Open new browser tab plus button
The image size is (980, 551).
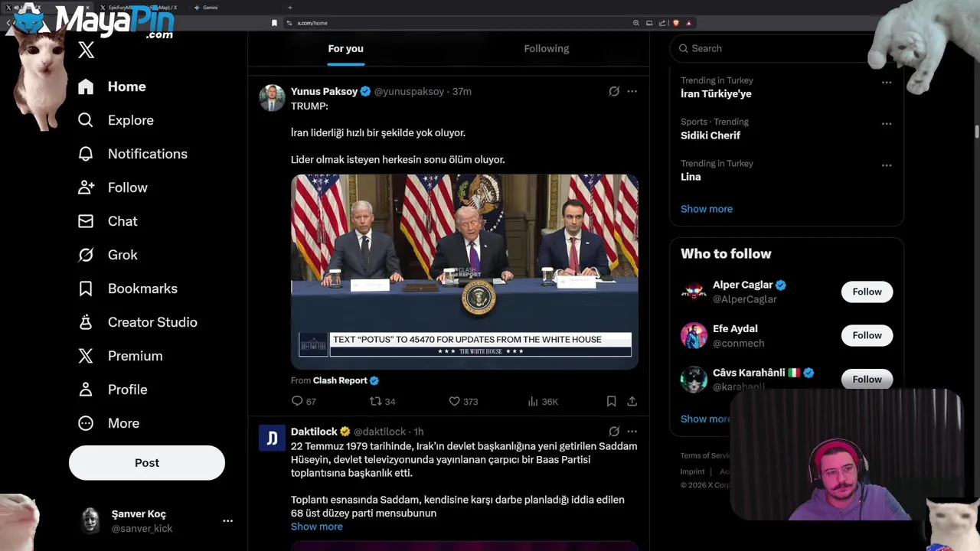pyautogui.click(x=289, y=8)
